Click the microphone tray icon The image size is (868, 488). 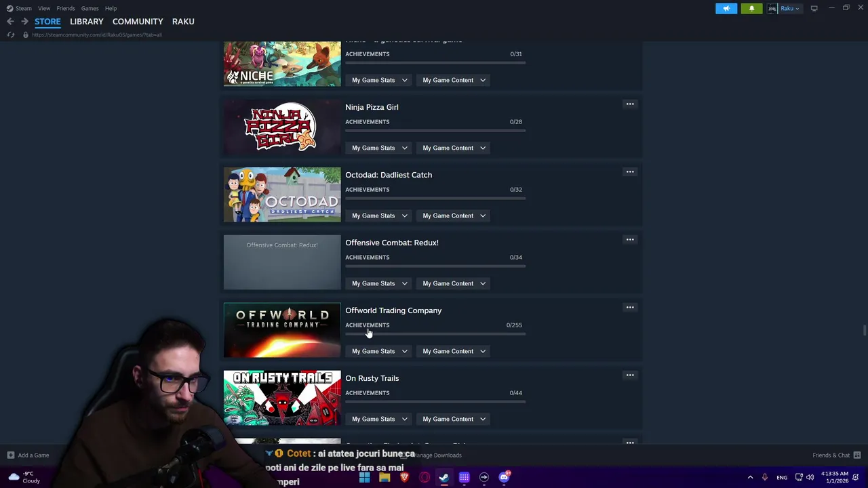pos(764,478)
